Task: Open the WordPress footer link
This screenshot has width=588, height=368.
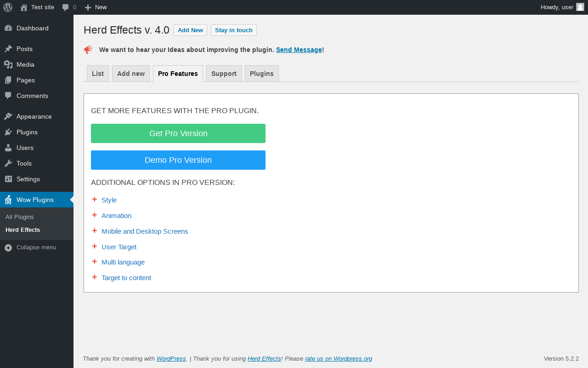Action: [171, 358]
